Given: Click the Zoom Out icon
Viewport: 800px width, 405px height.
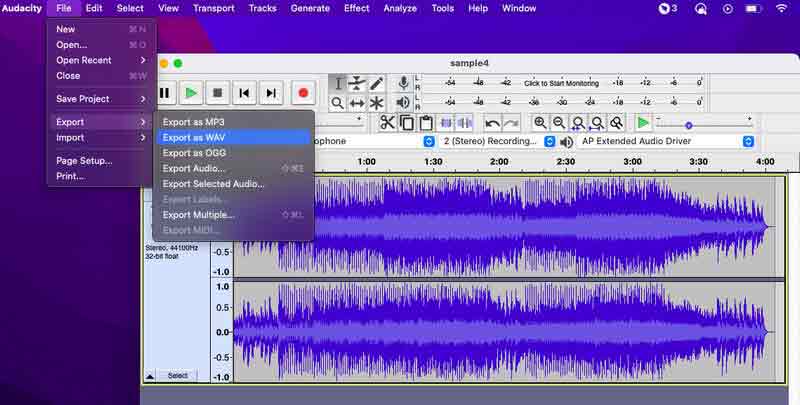Looking at the screenshot, I should (x=559, y=123).
